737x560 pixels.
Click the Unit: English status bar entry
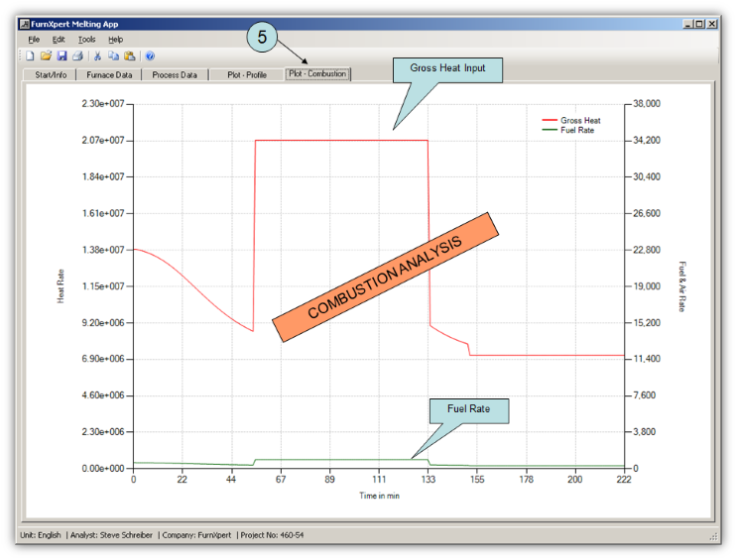[41, 535]
